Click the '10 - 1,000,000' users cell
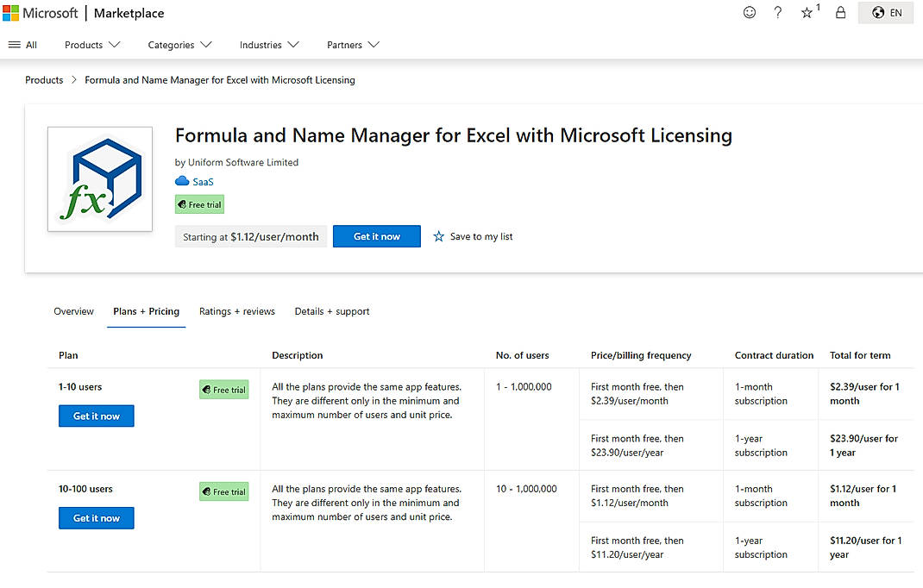923x588 pixels. click(526, 489)
